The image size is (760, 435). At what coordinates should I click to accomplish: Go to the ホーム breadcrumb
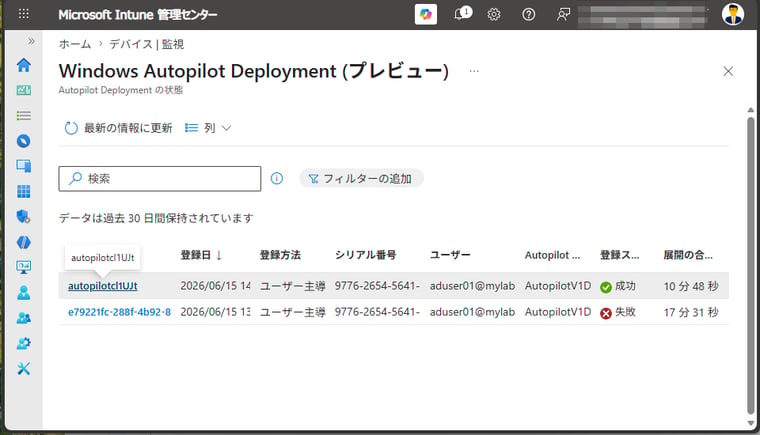tap(75, 44)
